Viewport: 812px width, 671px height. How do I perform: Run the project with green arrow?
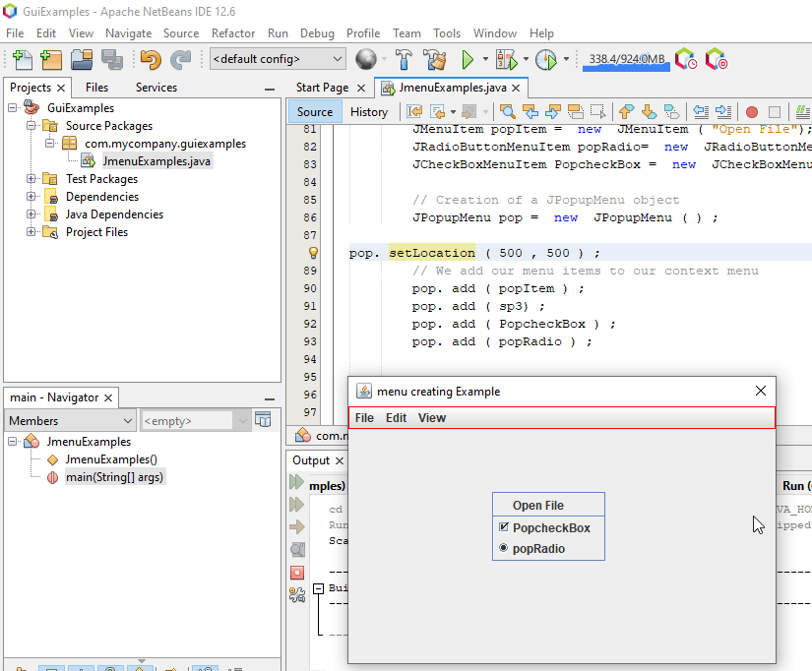468,60
